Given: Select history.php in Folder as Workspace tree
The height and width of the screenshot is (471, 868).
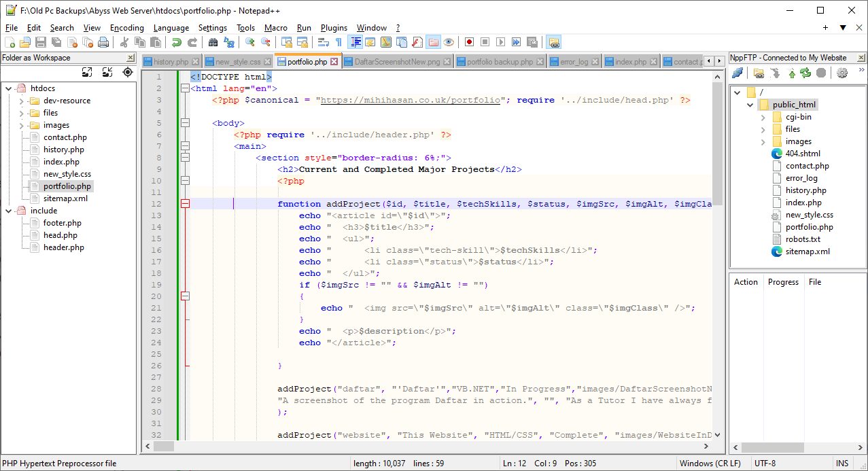Looking at the screenshot, I should pos(64,150).
